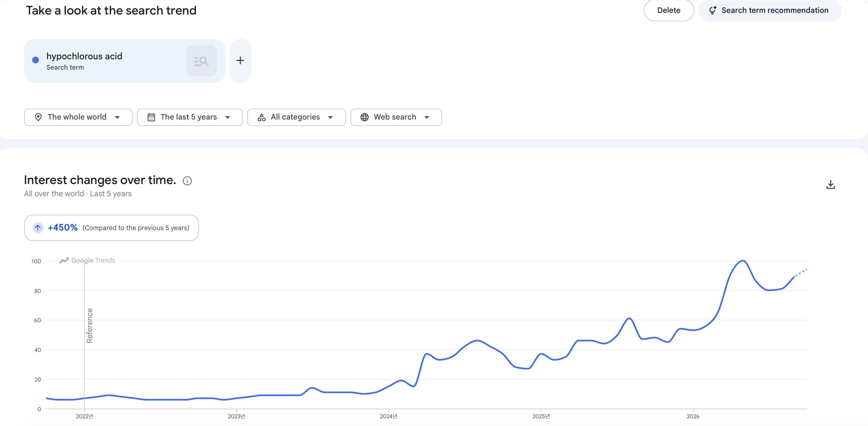Click the dropdown arrow in The whole world filter
This screenshot has width=868, height=426.
click(x=117, y=117)
